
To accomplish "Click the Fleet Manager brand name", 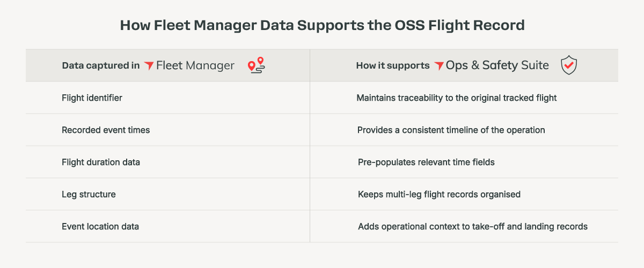I will (x=195, y=65).
